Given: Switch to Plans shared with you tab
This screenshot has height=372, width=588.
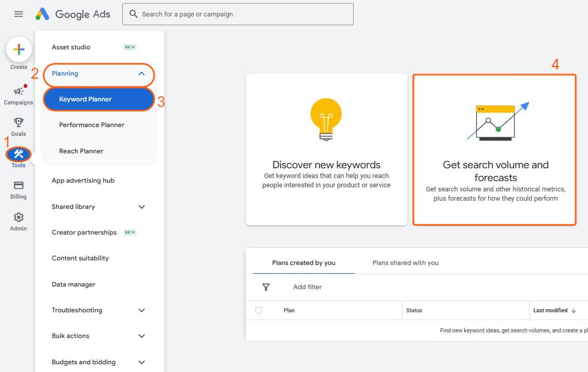Looking at the screenshot, I should (x=405, y=263).
